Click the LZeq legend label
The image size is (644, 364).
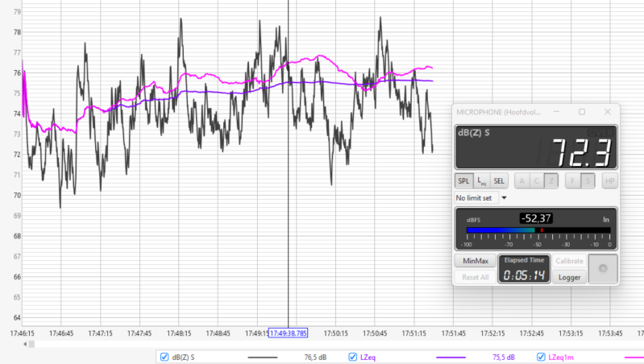pos(368,358)
